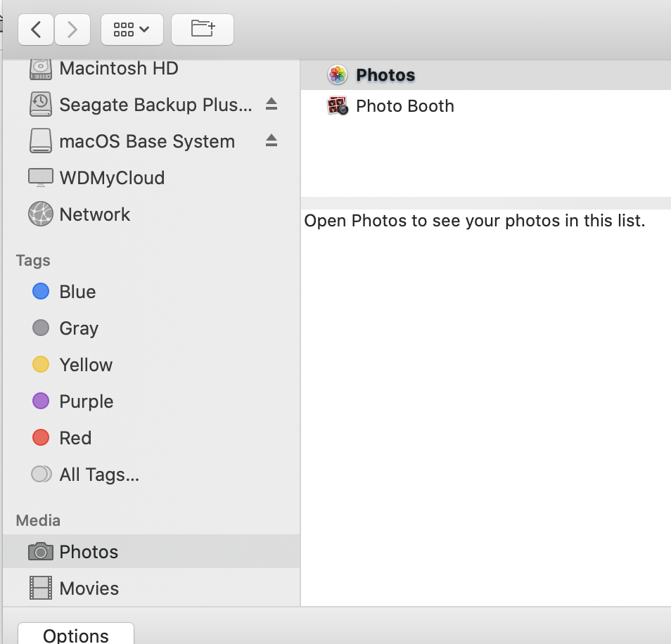The image size is (671, 644).
Task: Click the macOS Base System disk icon
Action: click(x=41, y=141)
